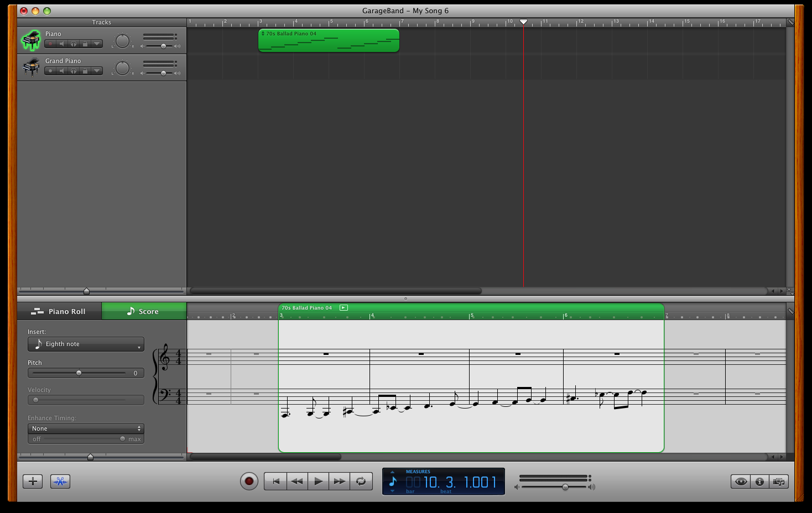Click the add new track button

[x=33, y=481]
